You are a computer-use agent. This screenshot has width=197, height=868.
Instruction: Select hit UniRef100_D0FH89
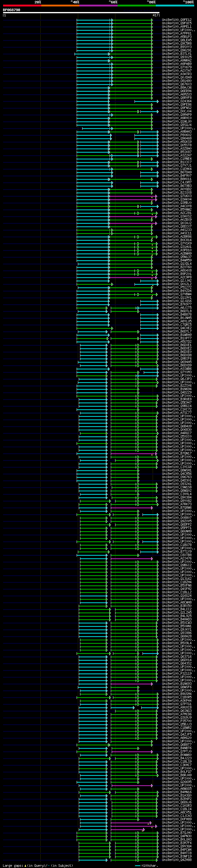click(177, 819)
